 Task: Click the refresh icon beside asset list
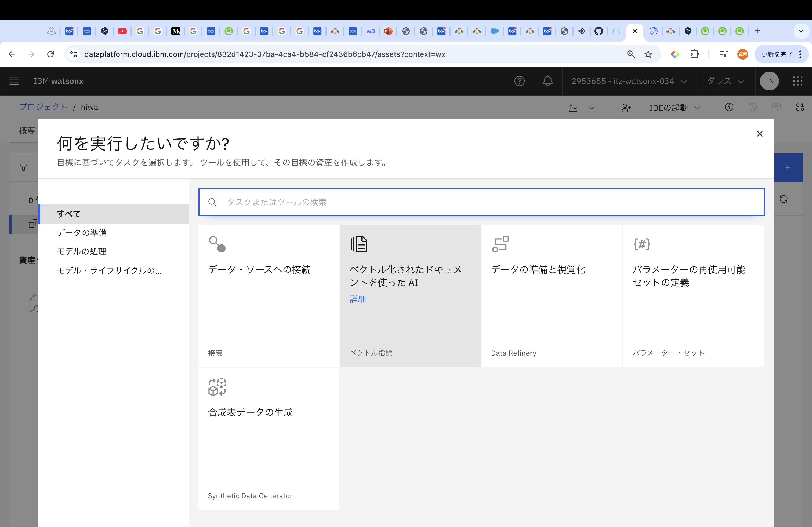[784, 199]
